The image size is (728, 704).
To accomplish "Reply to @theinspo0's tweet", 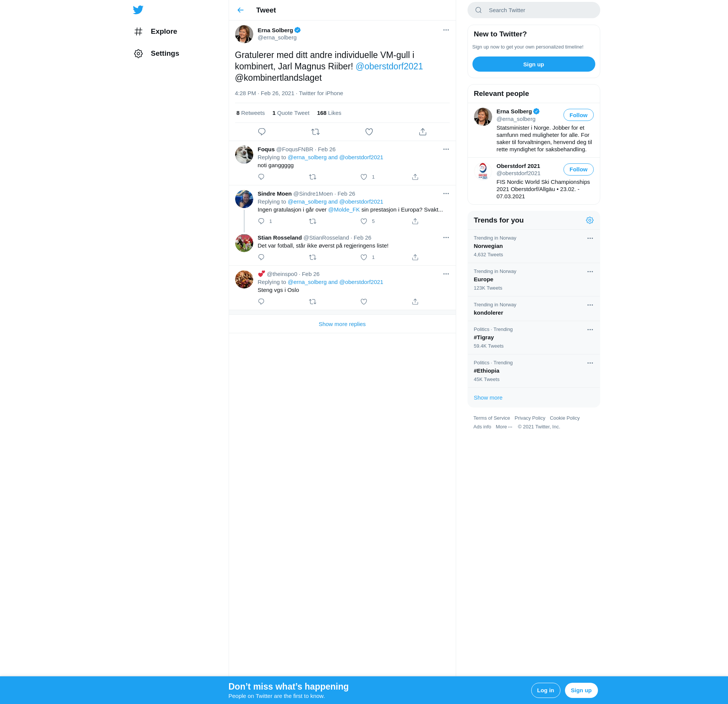I will tap(261, 302).
